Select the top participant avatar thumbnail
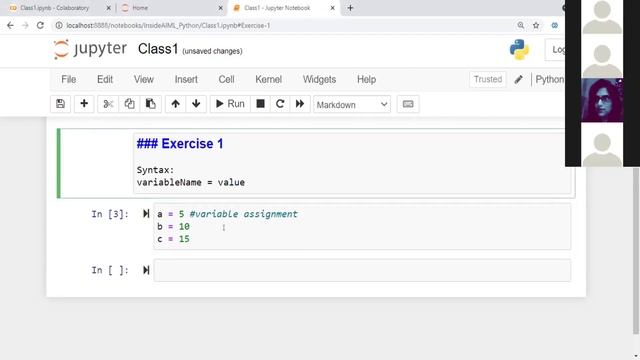 (x=602, y=17)
